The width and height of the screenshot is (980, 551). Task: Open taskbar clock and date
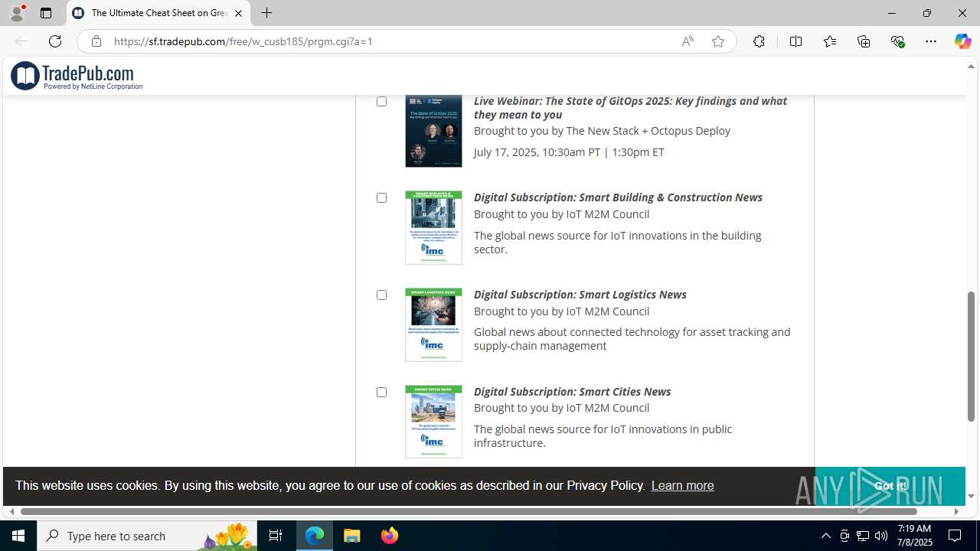click(x=914, y=536)
